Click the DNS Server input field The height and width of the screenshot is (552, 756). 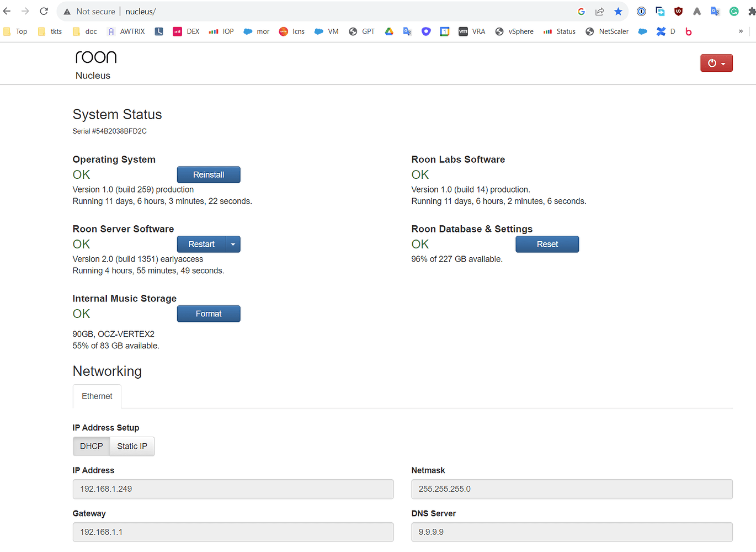point(572,532)
